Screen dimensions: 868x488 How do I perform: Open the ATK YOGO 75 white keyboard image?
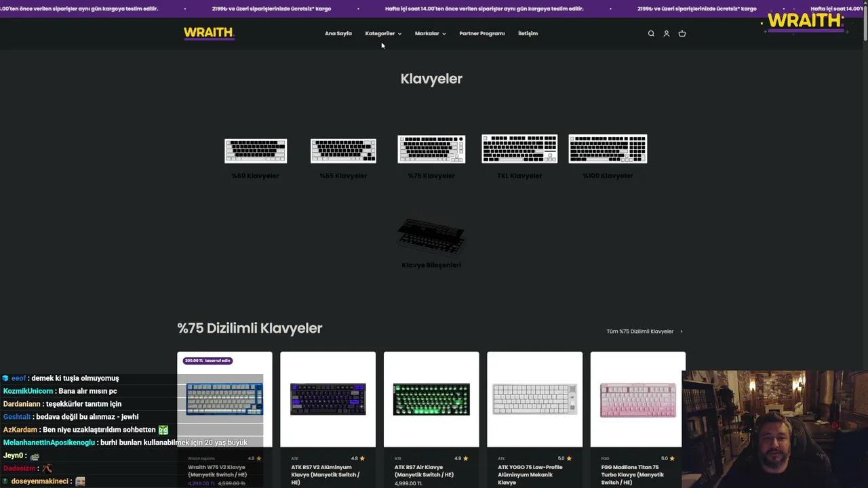pyautogui.click(x=534, y=399)
